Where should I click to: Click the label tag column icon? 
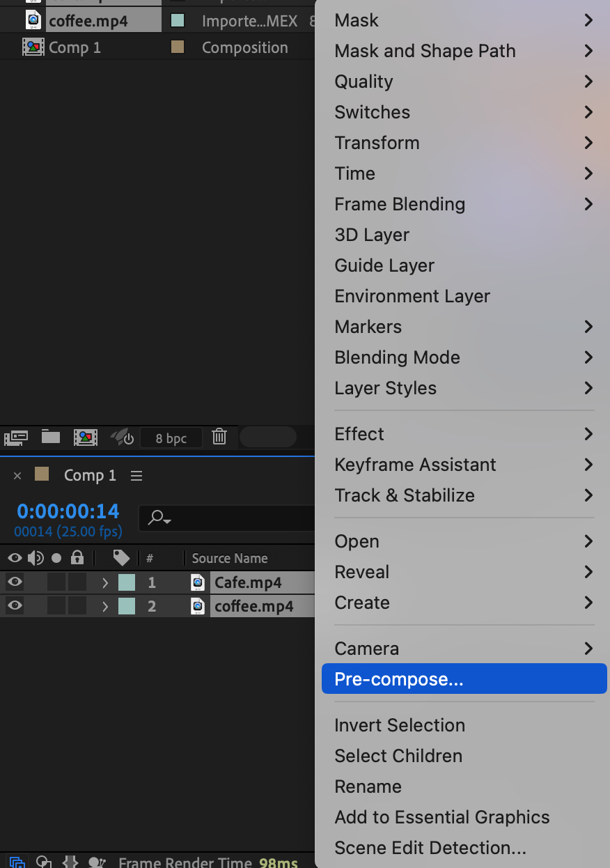click(x=122, y=558)
